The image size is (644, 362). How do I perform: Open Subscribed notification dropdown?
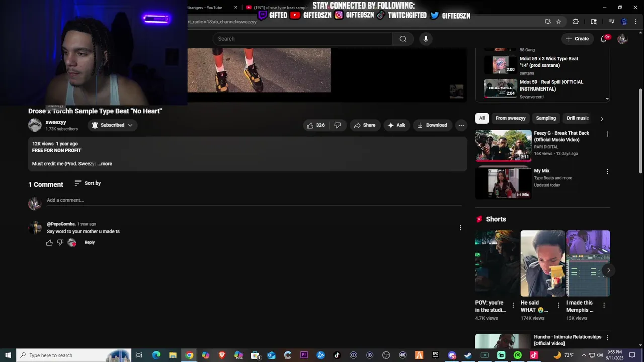[112, 125]
